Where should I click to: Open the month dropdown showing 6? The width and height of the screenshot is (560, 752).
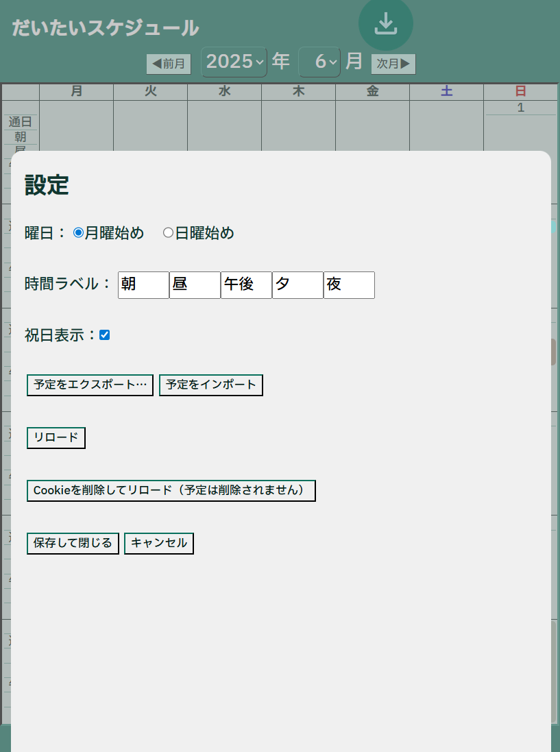click(x=320, y=62)
